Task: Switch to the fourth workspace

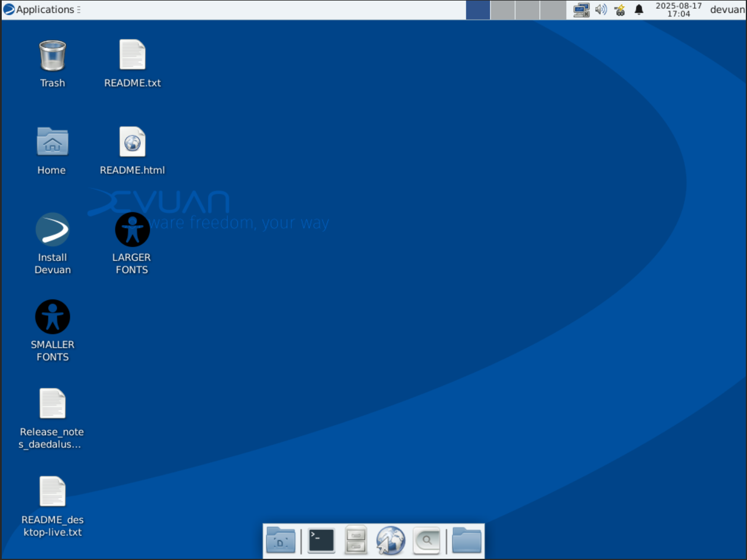Action: pyautogui.click(x=553, y=10)
